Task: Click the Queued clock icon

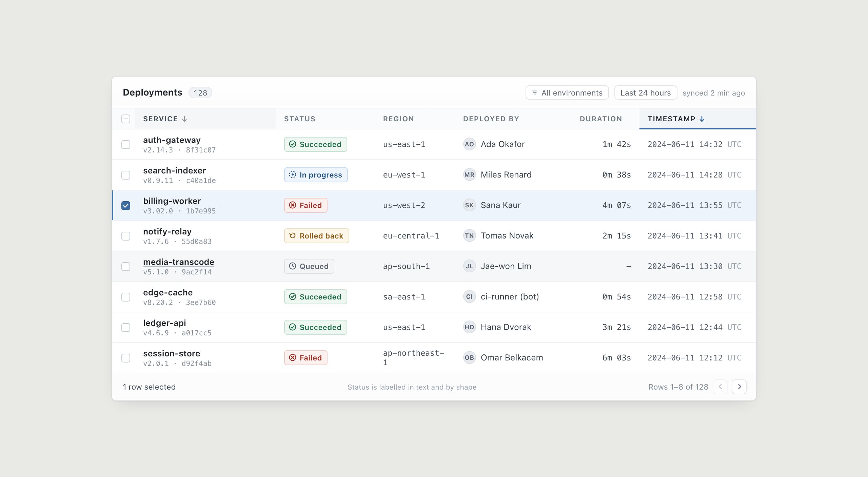Action: [292, 266]
